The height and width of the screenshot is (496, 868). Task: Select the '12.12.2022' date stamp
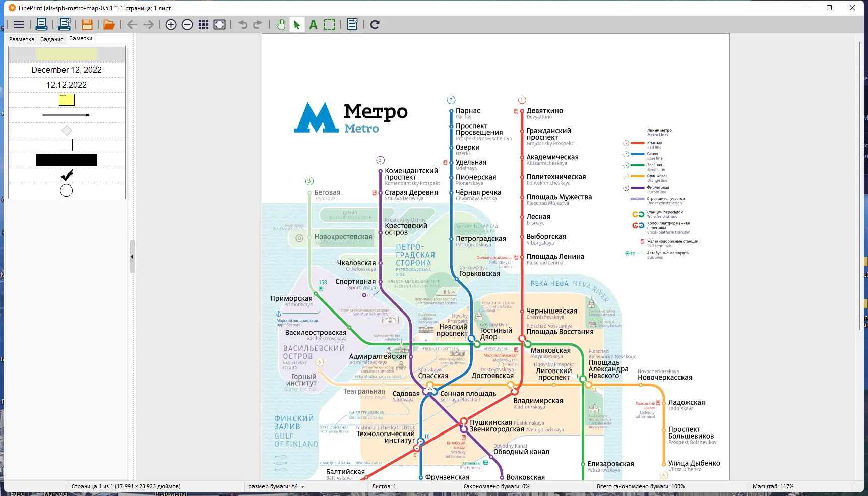click(67, 85)
